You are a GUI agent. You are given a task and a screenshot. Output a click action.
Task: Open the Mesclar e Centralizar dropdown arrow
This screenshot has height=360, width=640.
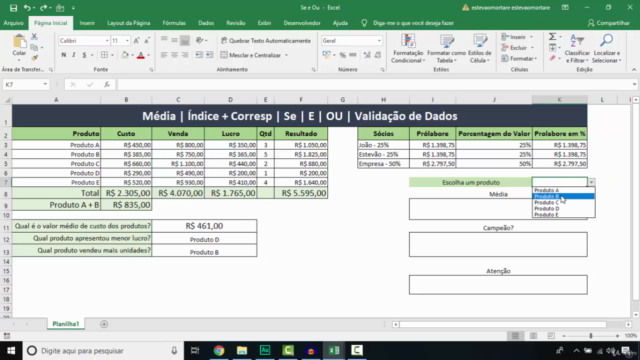coord(287,55)
